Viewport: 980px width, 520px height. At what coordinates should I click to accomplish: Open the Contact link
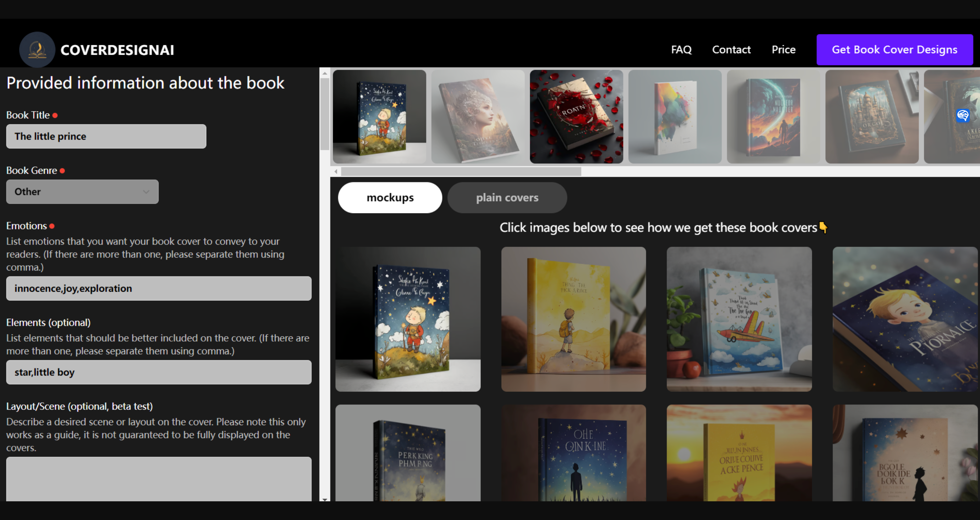731,49
